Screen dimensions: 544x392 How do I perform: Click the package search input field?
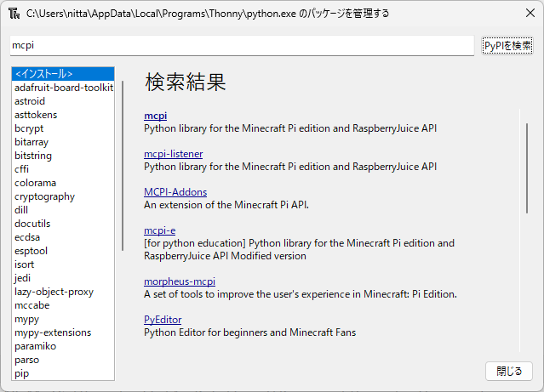tap(242, 45)
